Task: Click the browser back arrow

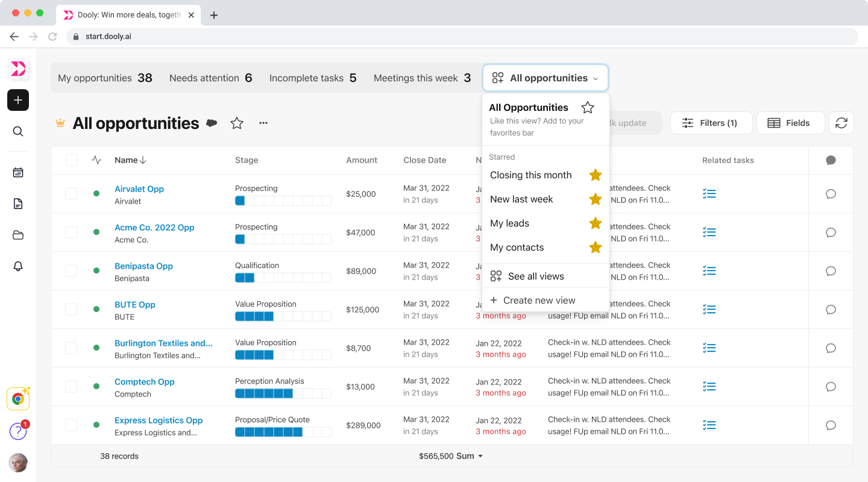Action: coord(14,37)
